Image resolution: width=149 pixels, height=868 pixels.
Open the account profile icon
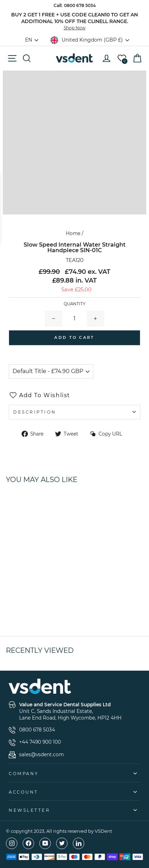tap(107, 58)
